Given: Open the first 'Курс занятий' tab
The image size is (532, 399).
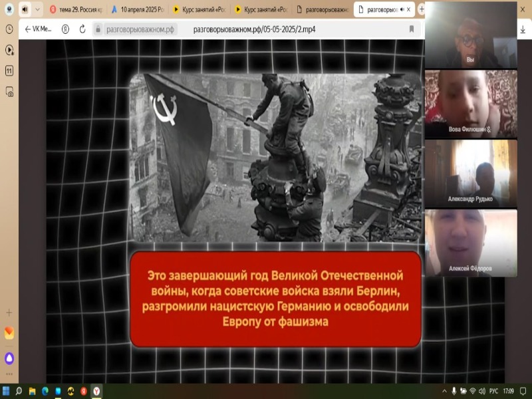Looking at the screenshot, I should pos(199,9).
